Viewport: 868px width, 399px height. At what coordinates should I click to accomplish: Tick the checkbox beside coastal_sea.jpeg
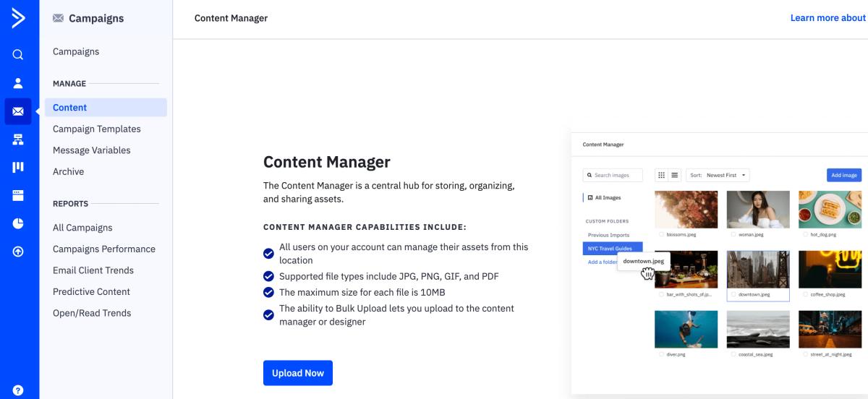[x=733, y=355]
